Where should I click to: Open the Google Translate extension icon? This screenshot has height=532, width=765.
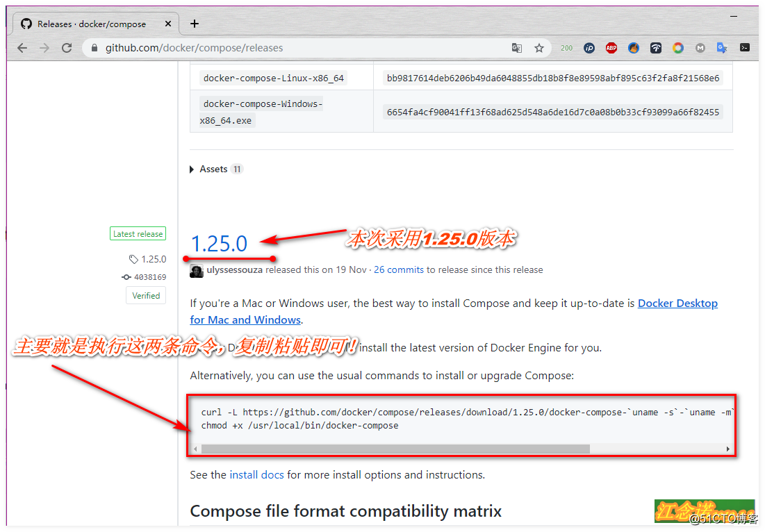tap(722, 48)
